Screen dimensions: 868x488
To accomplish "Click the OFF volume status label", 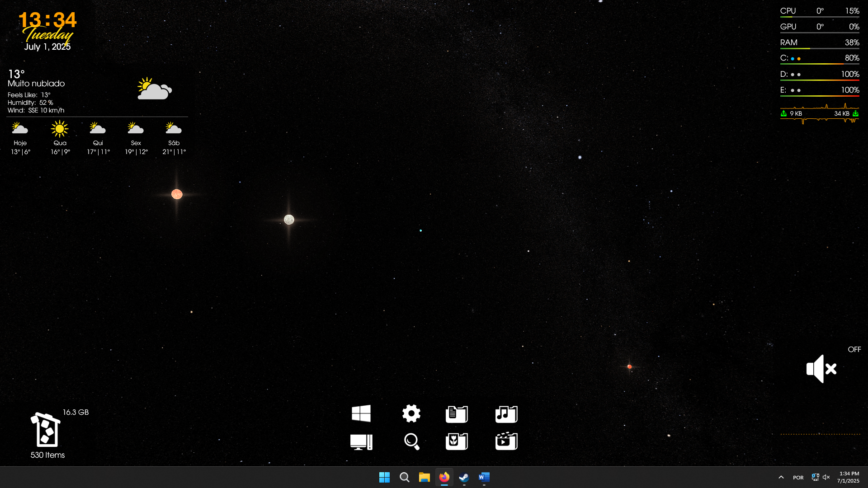I will tap(854, 349).
